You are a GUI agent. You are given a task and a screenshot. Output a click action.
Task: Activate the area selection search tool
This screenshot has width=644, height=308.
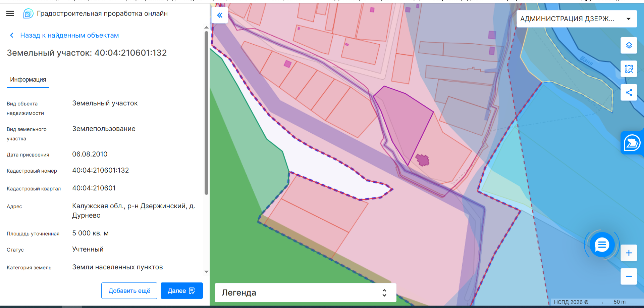pyautogui.click(x=629, y=69)
